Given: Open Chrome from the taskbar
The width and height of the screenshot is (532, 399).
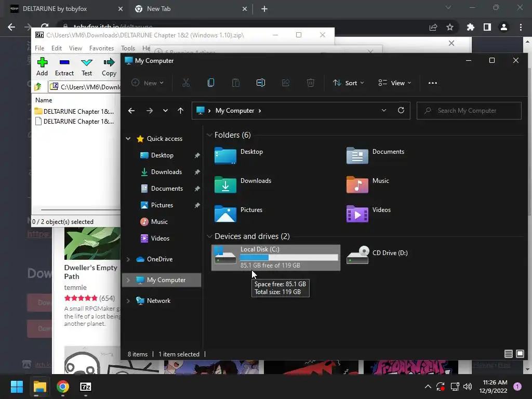Looking at the screenshot, I should pos(63,387).
